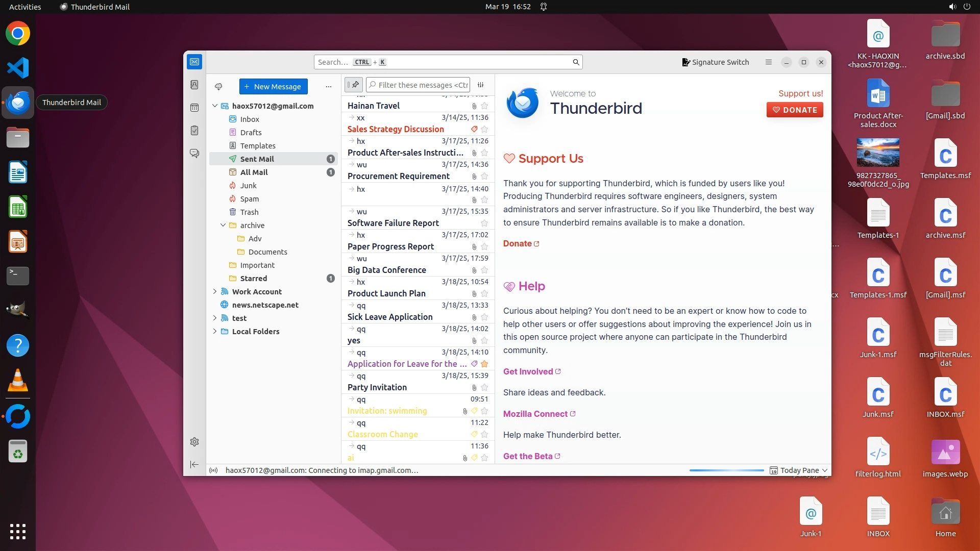Expand the Work Account feed
The width and height of the screenshot is (980, 551).
(215, 291)
